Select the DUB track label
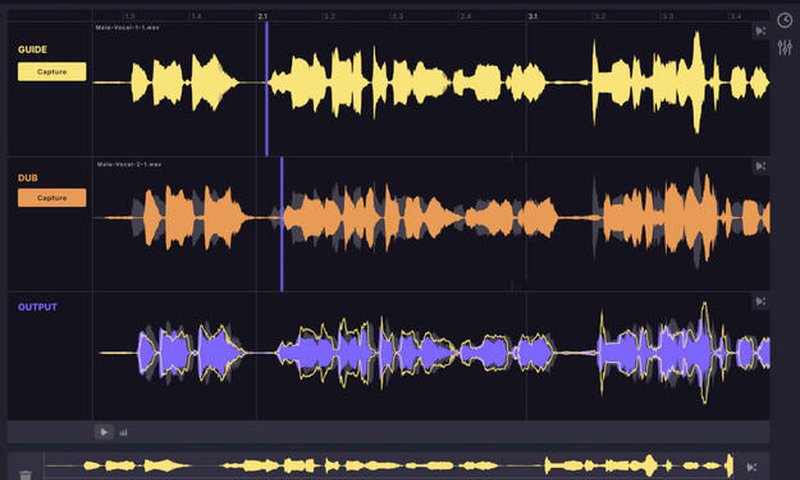 (27, 176)
